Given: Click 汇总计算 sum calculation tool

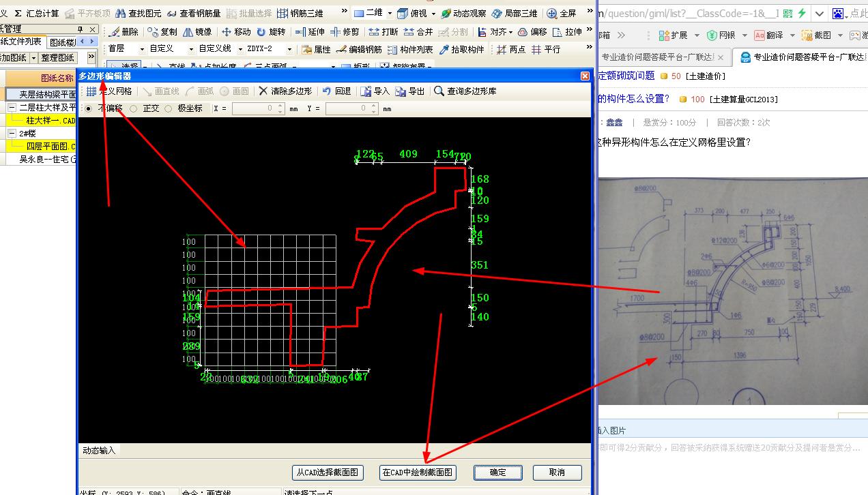Looking at the screenshot, I should (37, 13).
